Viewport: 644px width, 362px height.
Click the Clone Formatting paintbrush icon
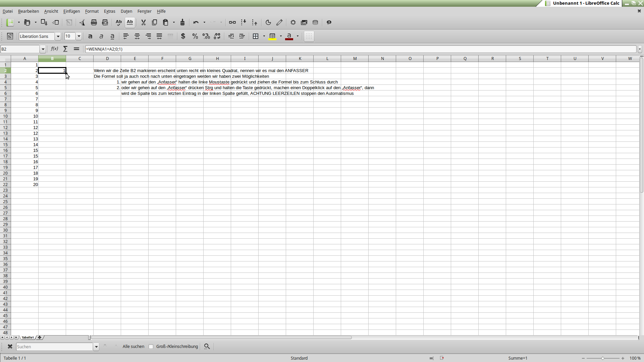182,22
